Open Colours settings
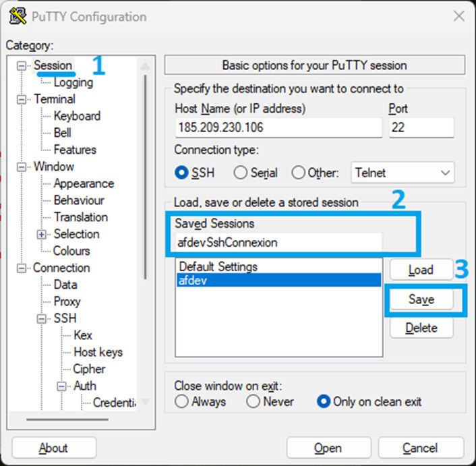 71,251
